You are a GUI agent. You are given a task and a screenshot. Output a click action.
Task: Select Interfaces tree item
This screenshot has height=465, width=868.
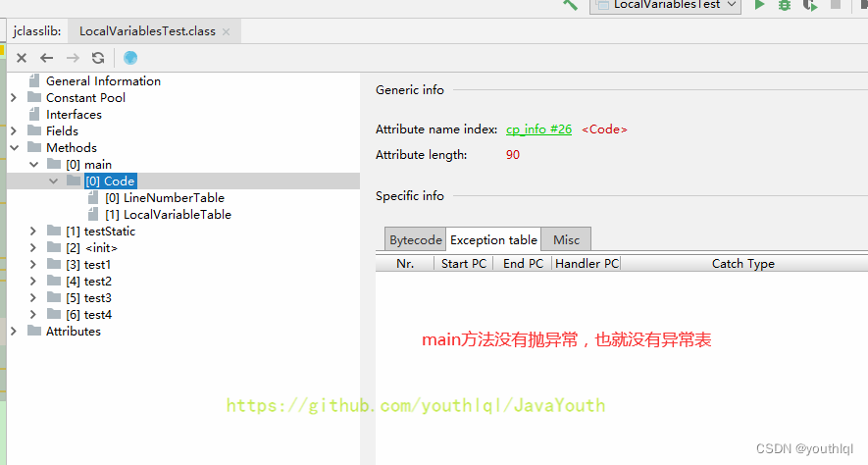click(74, 115)
